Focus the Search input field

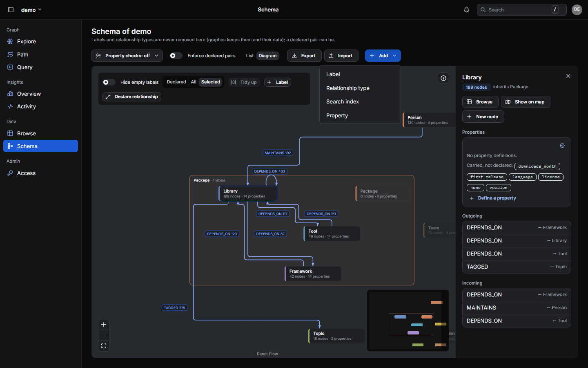[521, 10]
